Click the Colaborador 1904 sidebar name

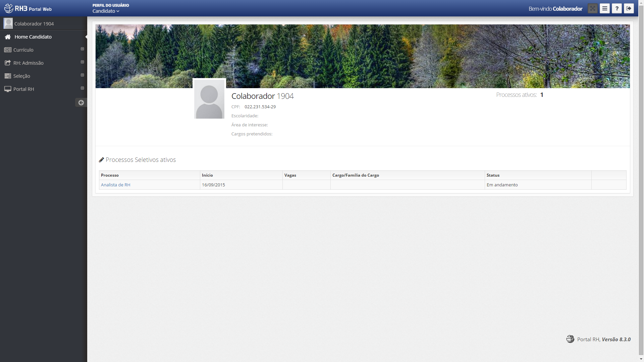tap(34, 24)
